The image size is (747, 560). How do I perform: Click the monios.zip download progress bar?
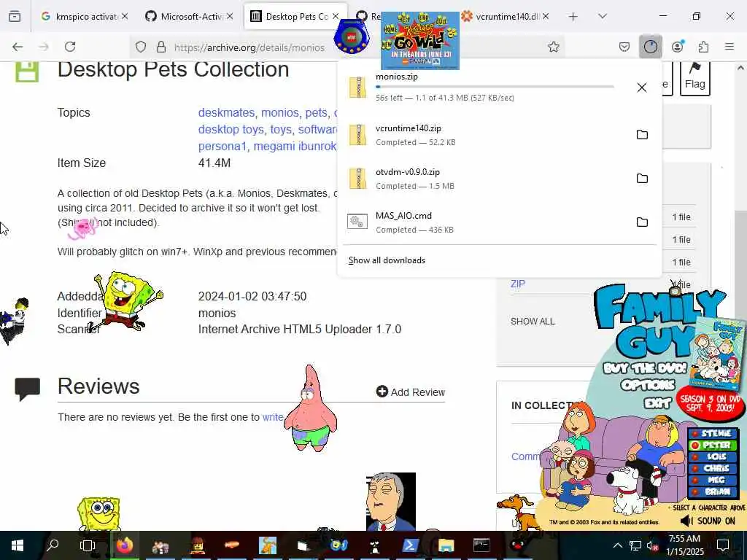[495, 87]
